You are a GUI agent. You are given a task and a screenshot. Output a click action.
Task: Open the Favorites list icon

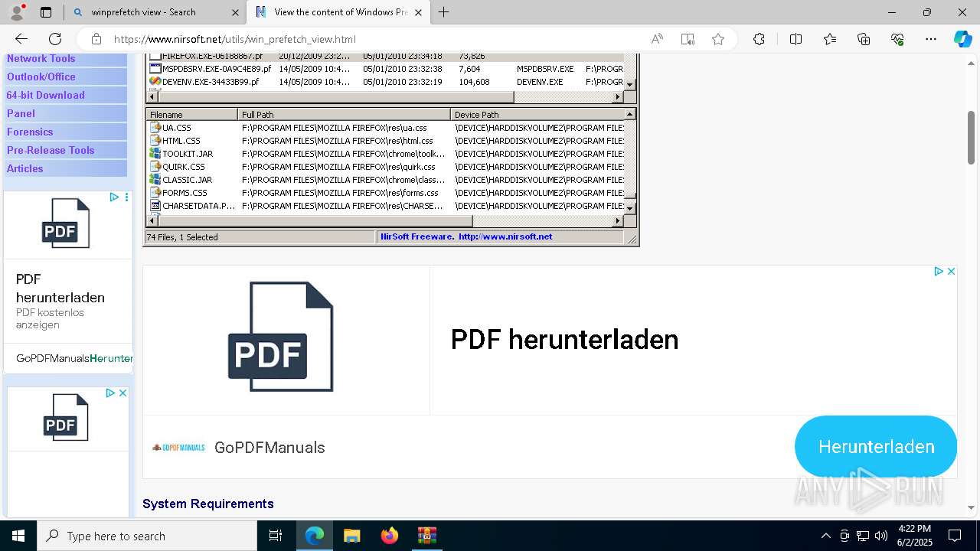tap(830, 39)
